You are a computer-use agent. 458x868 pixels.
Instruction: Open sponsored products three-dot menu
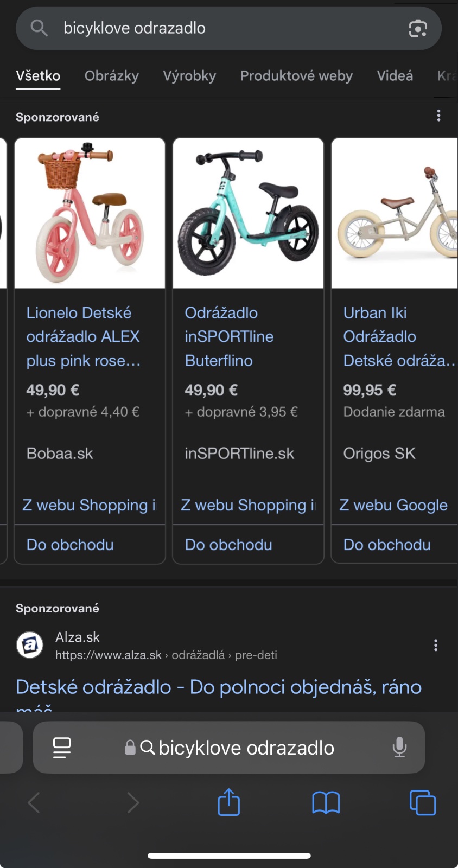(x=438, y=116)
